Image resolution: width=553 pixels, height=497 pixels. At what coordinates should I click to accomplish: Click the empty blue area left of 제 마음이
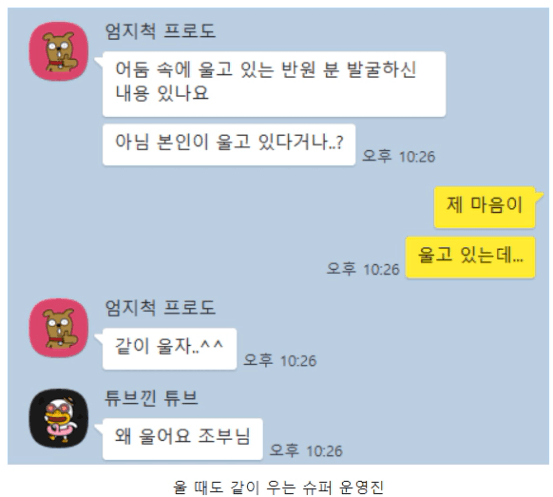point(247,207)
